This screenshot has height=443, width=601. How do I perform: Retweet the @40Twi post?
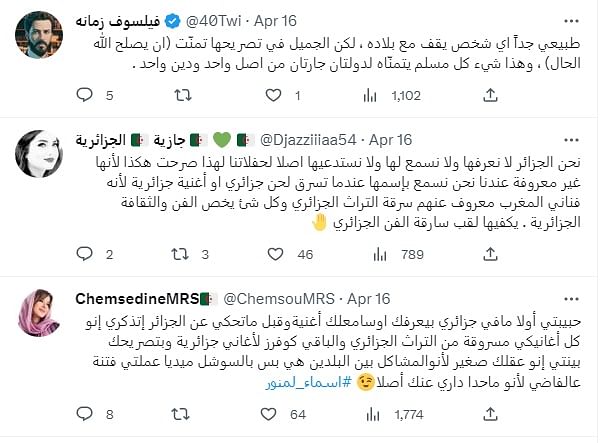tap(183, 95)
